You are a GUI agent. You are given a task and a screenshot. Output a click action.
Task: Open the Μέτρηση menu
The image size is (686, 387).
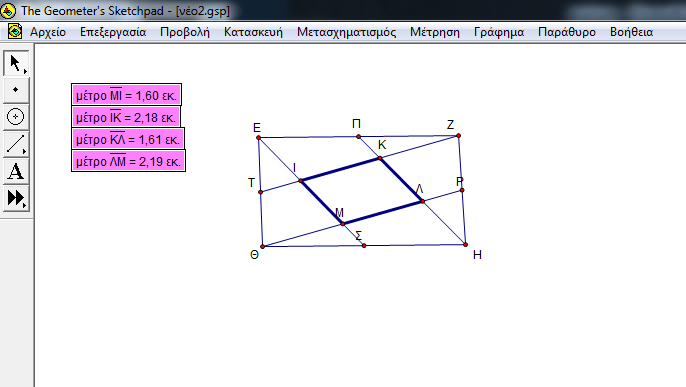click(435, 32)
